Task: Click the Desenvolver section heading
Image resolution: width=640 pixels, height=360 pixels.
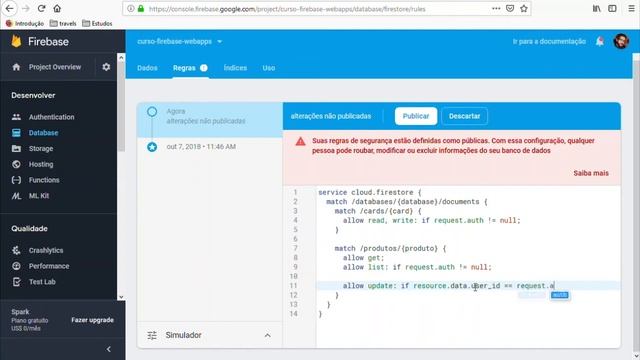Action: [x=33, y=96]
